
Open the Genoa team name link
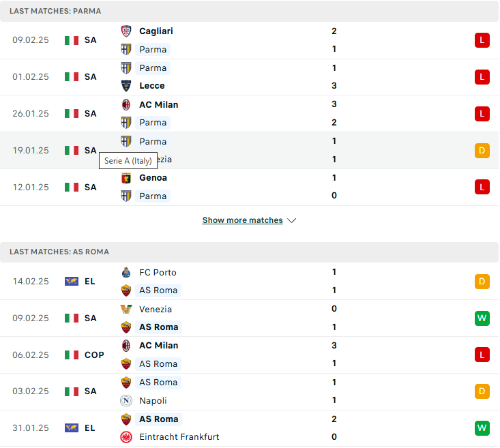[x=153, y=178]
